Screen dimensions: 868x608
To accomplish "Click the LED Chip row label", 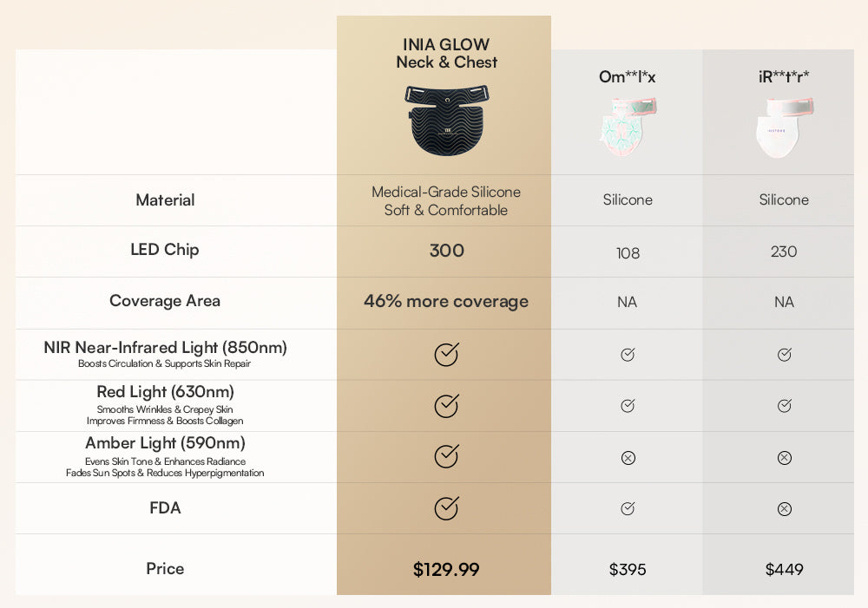I will [165, 250].
